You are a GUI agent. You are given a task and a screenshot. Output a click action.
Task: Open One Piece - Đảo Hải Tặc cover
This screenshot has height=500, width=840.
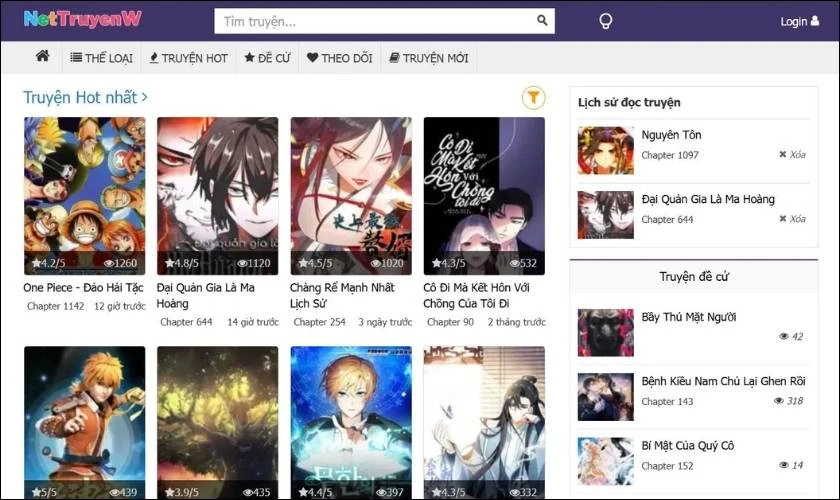tap(84, 196)
